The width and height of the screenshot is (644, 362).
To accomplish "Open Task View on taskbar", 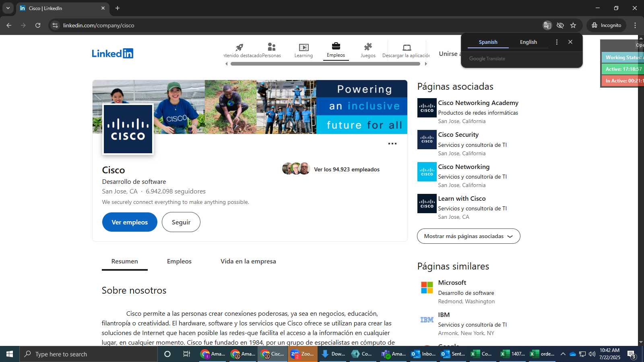I will click(187, 354).
